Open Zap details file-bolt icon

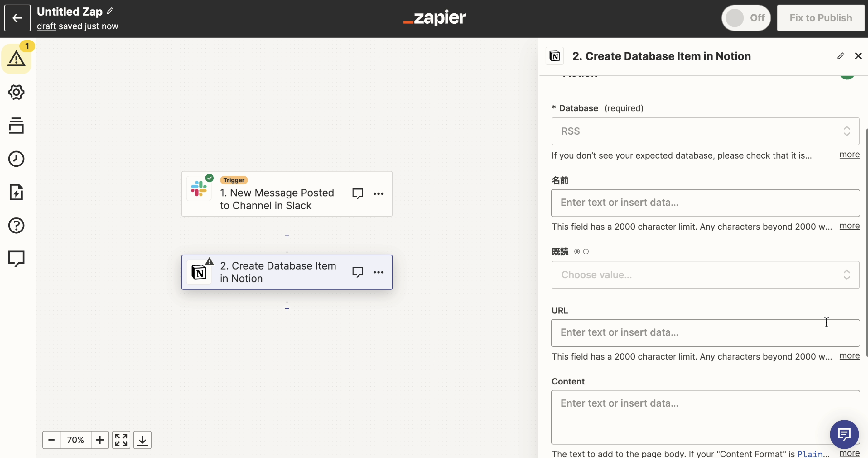point(16,192)
